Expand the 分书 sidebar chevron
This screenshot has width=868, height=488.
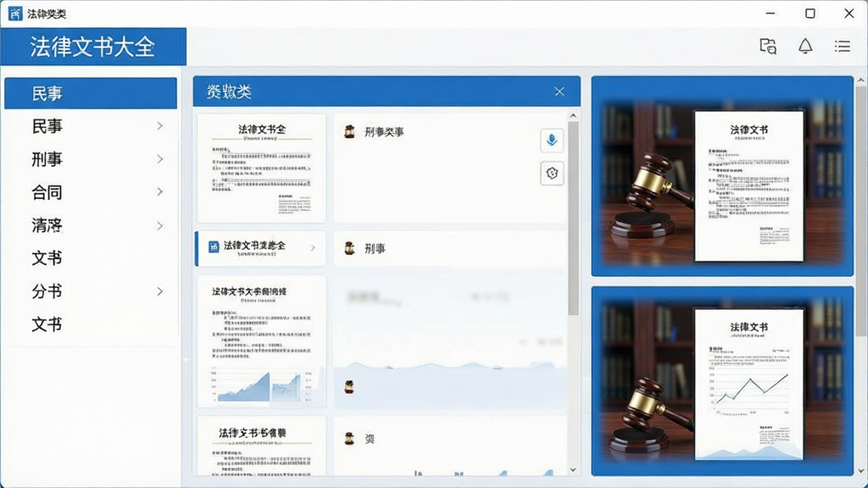160,291
